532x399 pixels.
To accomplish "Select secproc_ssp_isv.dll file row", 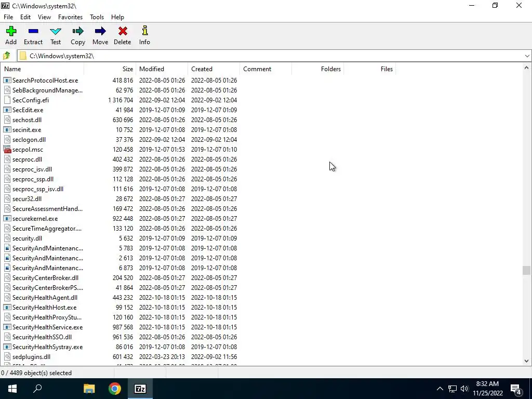I will (x=198, y=189).
